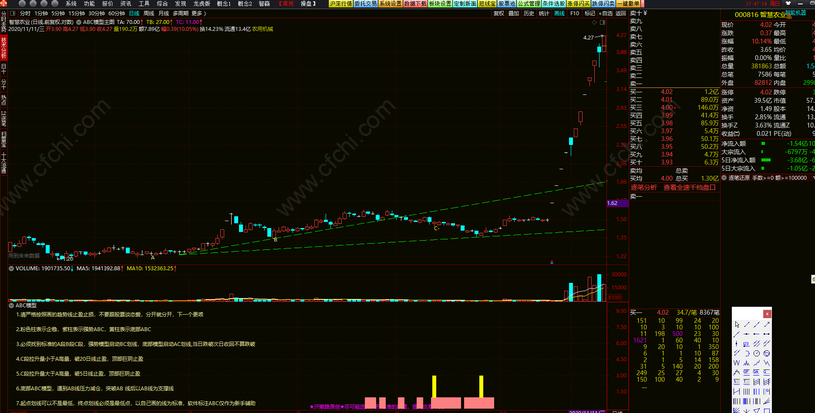Open the 资讯 menu
815x413 pixels.
coord(126,4)
